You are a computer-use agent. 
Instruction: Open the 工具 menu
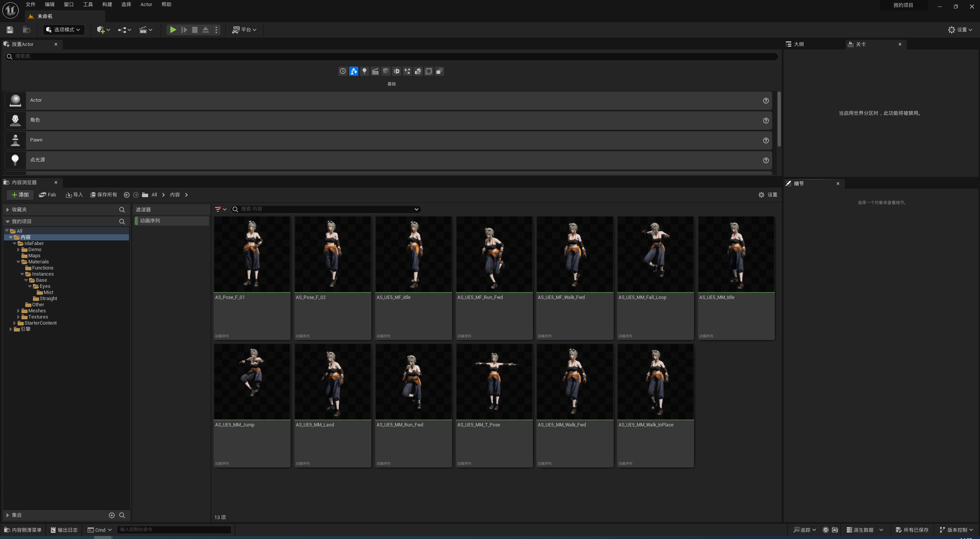tap(88, 5)
